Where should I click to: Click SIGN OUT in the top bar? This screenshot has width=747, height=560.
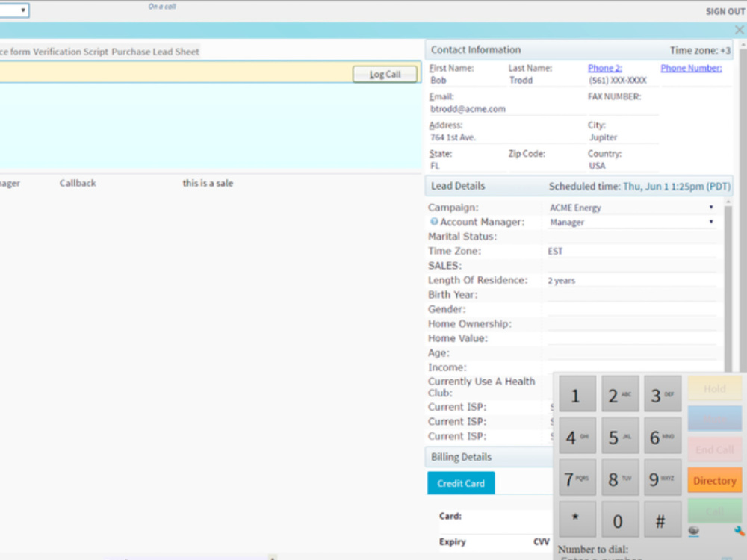(x=725, y=11)
